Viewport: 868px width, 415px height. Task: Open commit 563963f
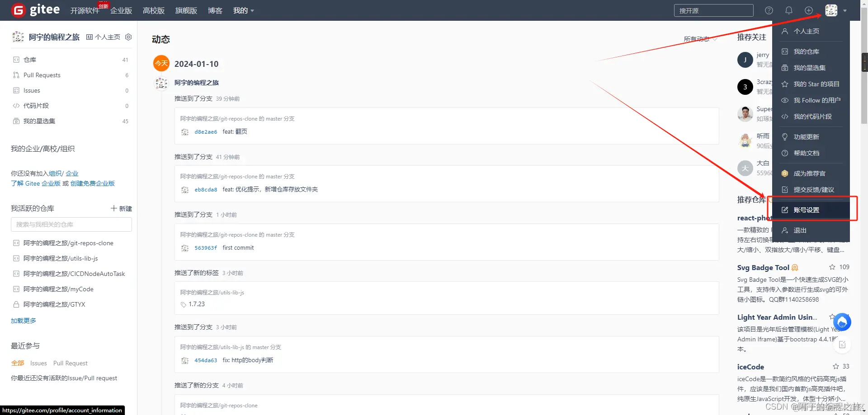tap(206, 248)
